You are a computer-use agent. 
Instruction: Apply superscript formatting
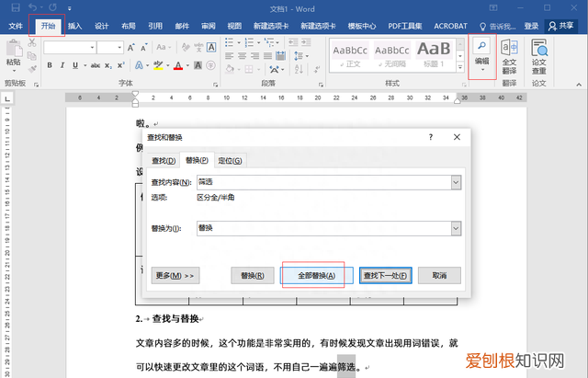pos(120,65)
